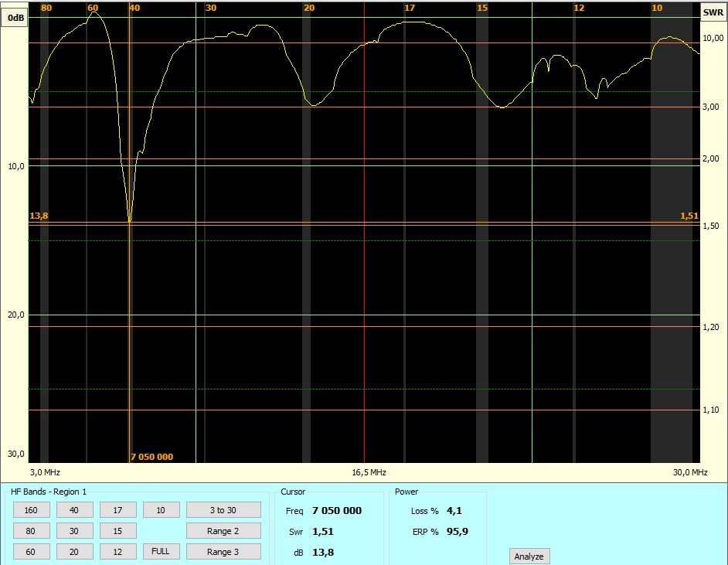Click the 3,0 MHz start frequency label
728x565 pixels.
pos(45,472)
